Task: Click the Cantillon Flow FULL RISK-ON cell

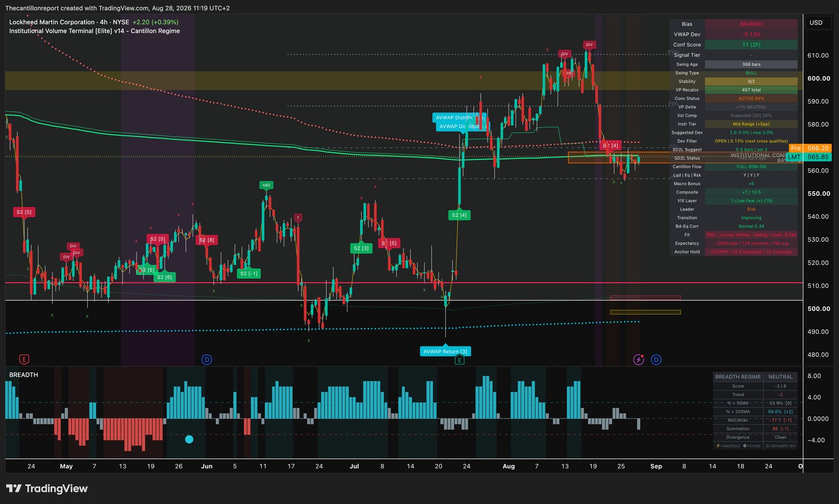Action: tap(751, 167)
